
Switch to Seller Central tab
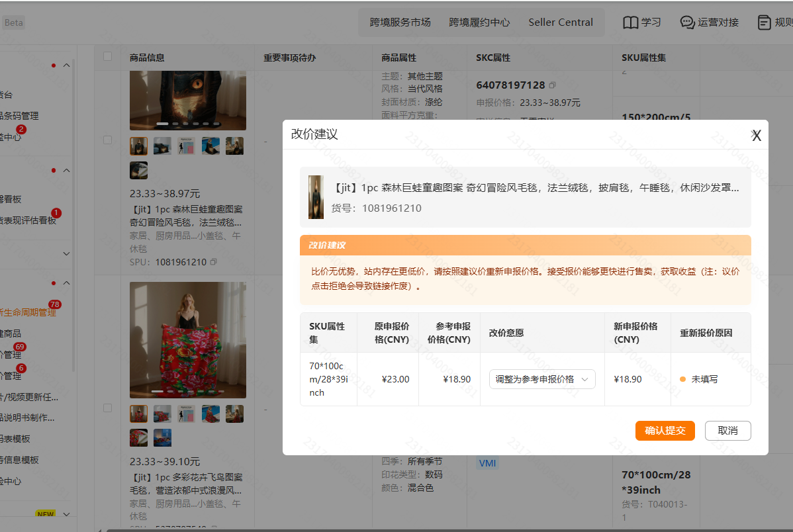point(561,22)
